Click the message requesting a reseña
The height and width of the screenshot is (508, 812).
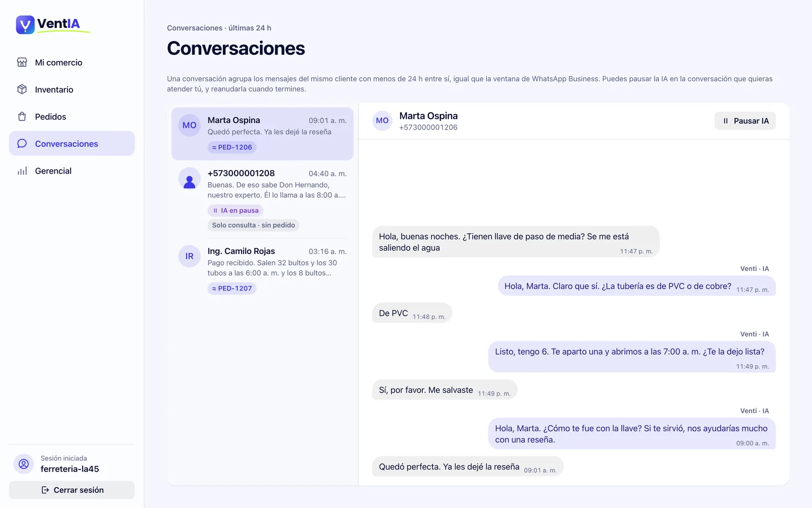pyautogui.click(x=632, y=434)
